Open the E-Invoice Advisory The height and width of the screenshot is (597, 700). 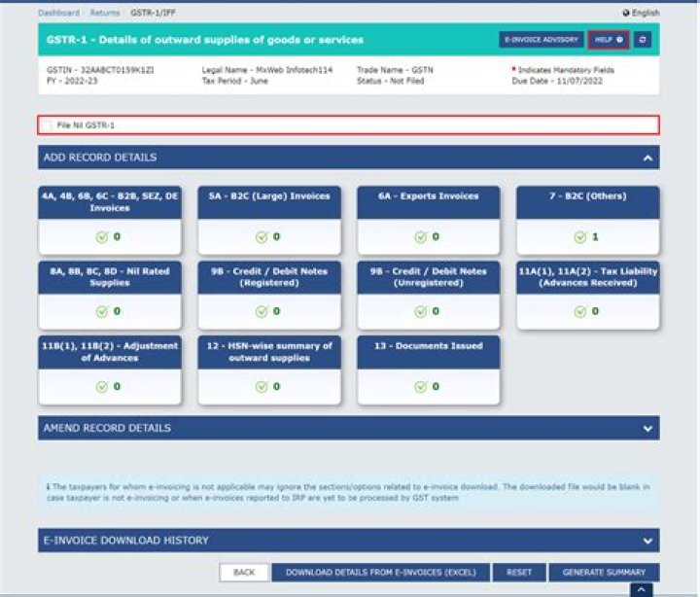(541, 40)
